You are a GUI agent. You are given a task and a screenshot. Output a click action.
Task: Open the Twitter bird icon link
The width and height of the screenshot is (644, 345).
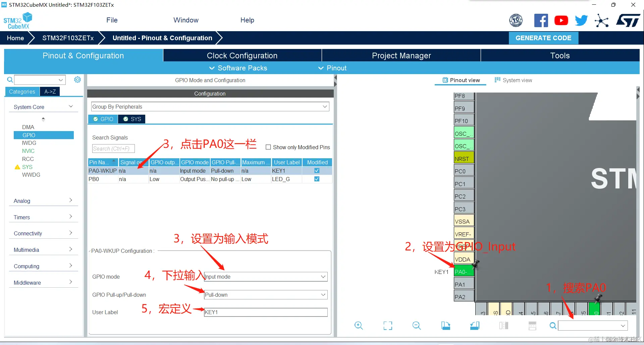pyautogui.click(x=581, y=20)
